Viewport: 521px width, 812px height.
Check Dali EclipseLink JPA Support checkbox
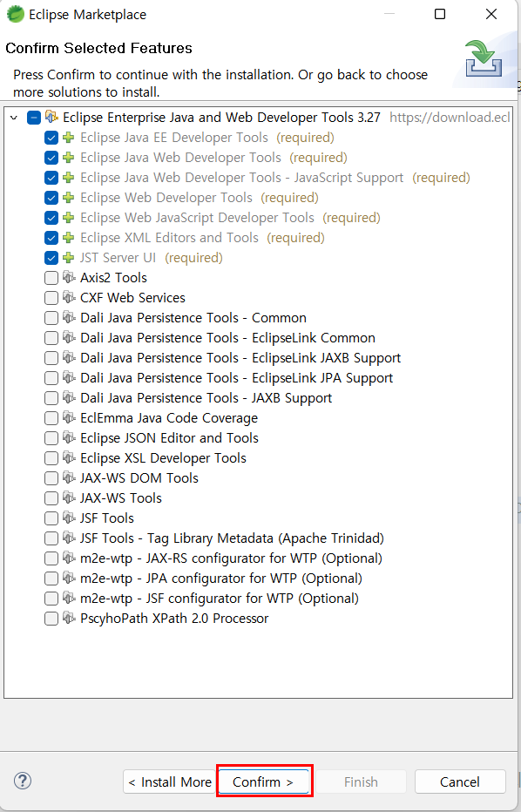coord(51,378)
